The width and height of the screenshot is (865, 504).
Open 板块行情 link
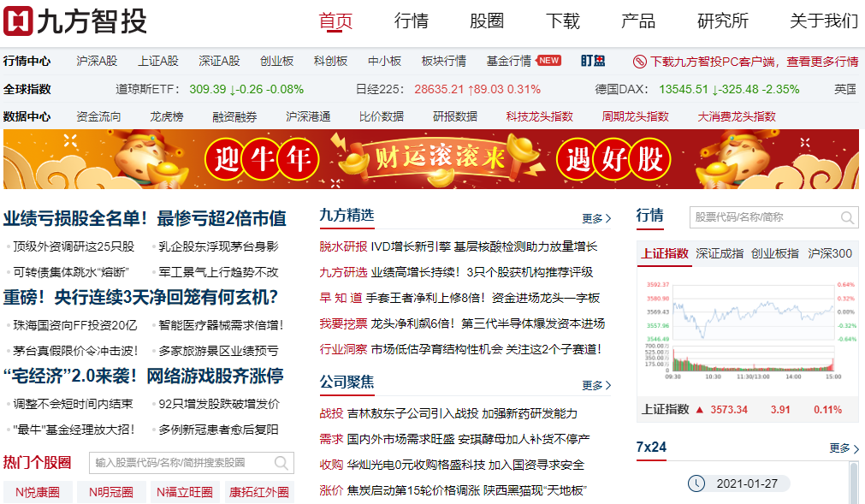pos(443,62)
